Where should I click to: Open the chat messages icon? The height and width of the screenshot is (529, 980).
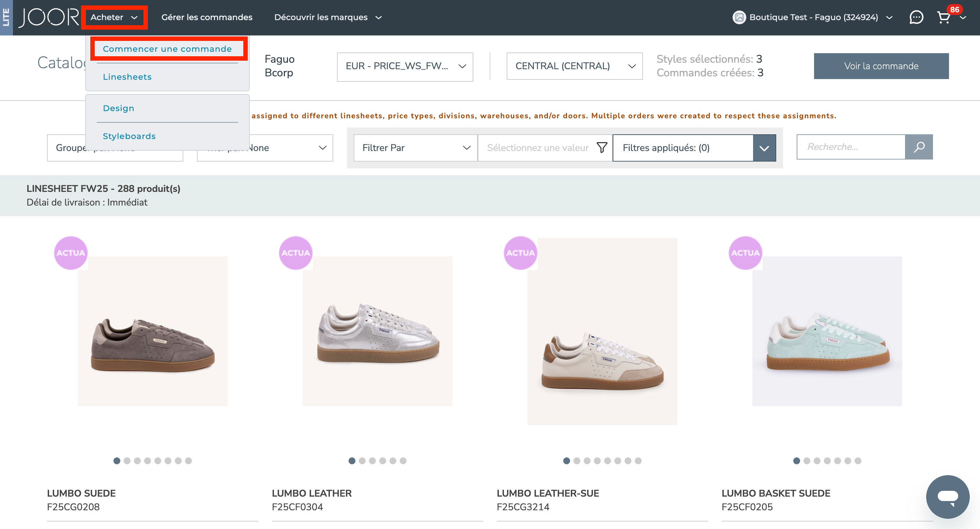916,17
